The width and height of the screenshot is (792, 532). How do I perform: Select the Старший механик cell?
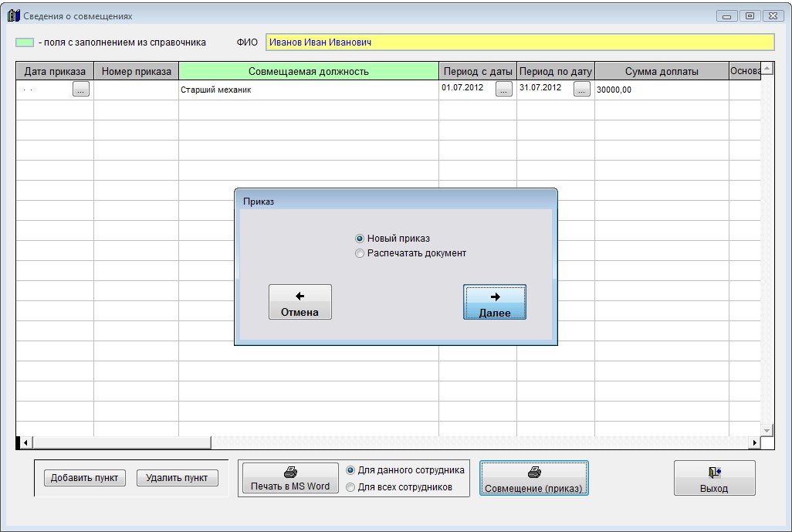pyautogui.click(x=309, y=90)
